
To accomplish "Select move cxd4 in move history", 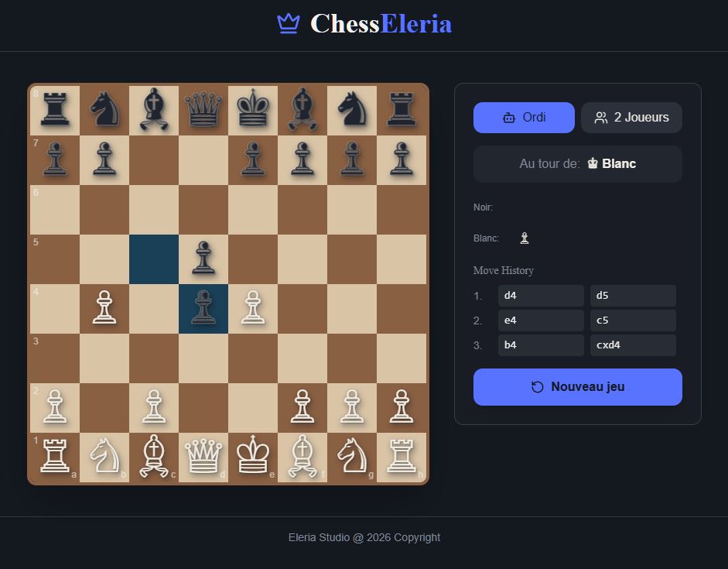I will point(633,345).
